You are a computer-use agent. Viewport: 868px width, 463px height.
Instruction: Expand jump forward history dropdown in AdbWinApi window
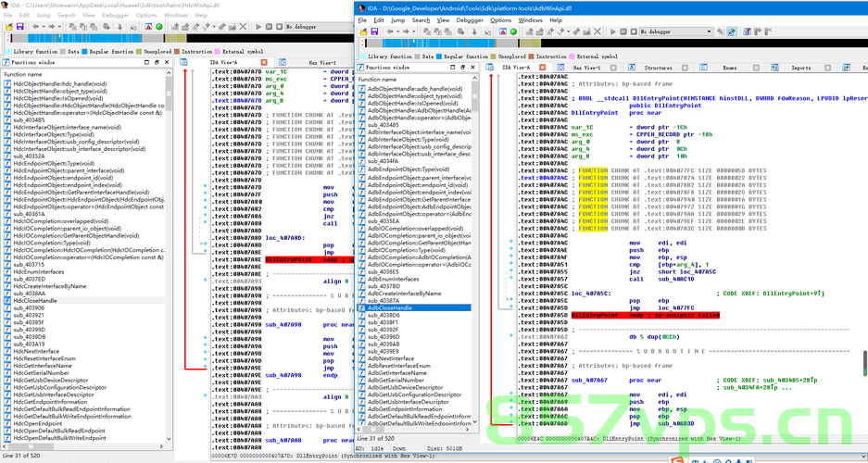point(414,31)
